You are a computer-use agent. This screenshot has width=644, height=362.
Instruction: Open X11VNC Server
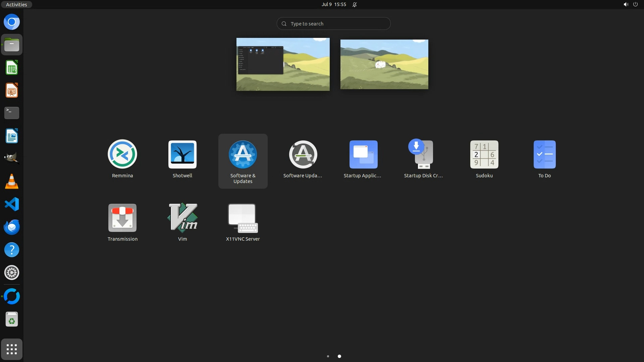point(243,218)
